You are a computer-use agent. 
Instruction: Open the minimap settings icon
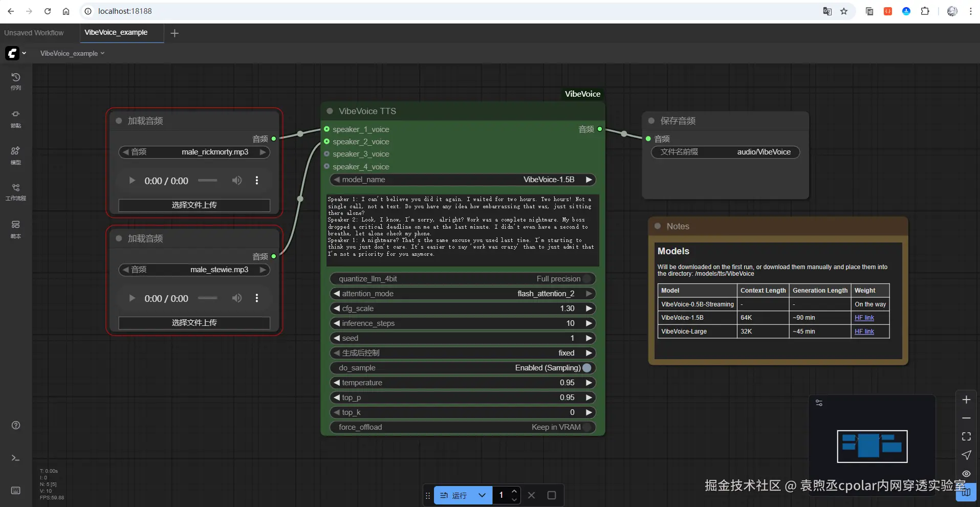point(819,403)
